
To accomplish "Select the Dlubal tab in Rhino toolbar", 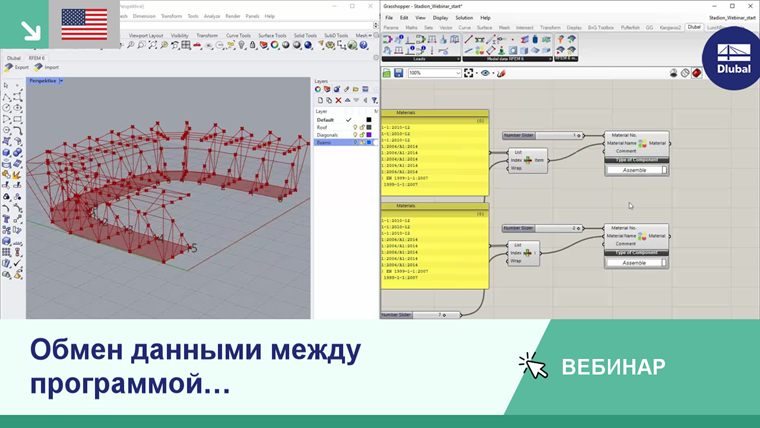I will click(x=14, y=58).
